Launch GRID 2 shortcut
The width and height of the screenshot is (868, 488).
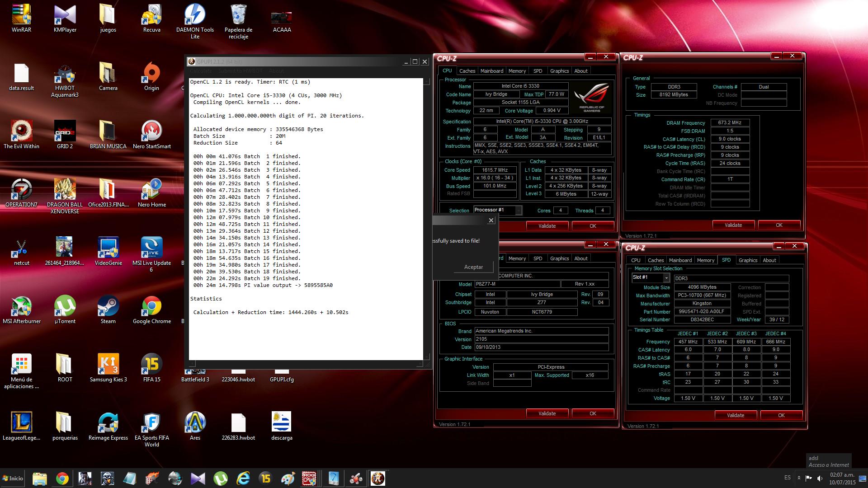click(x=65, y=135)
